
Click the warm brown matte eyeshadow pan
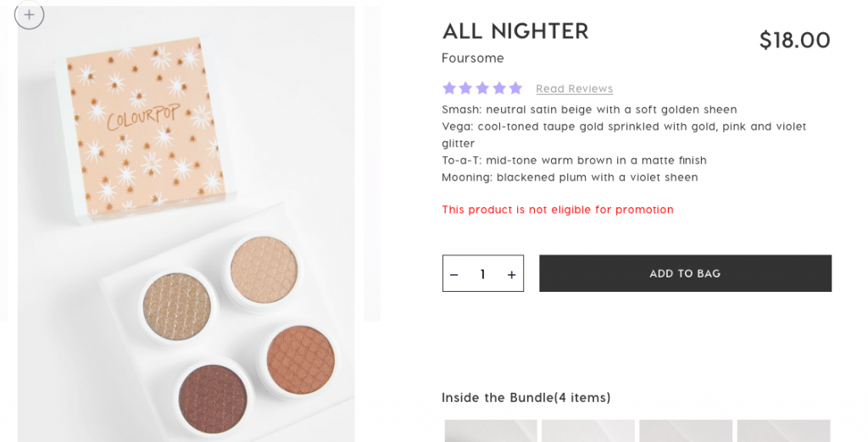click(x=301, y=359)
